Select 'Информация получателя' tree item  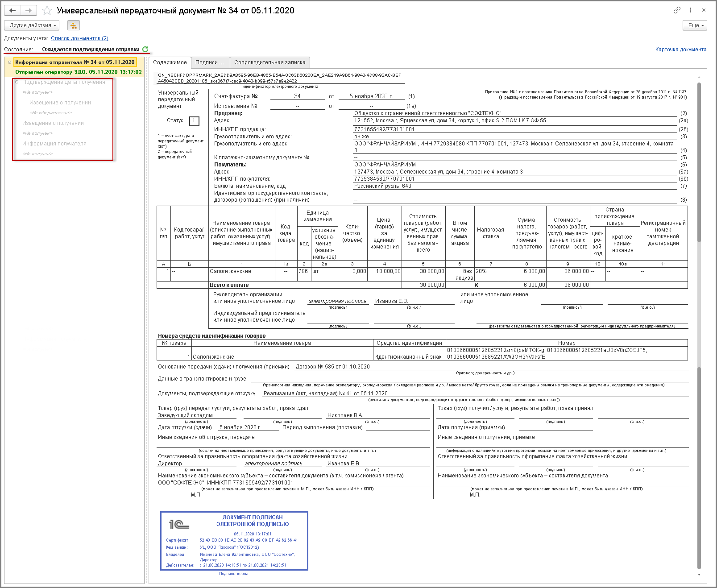(54, 144)
